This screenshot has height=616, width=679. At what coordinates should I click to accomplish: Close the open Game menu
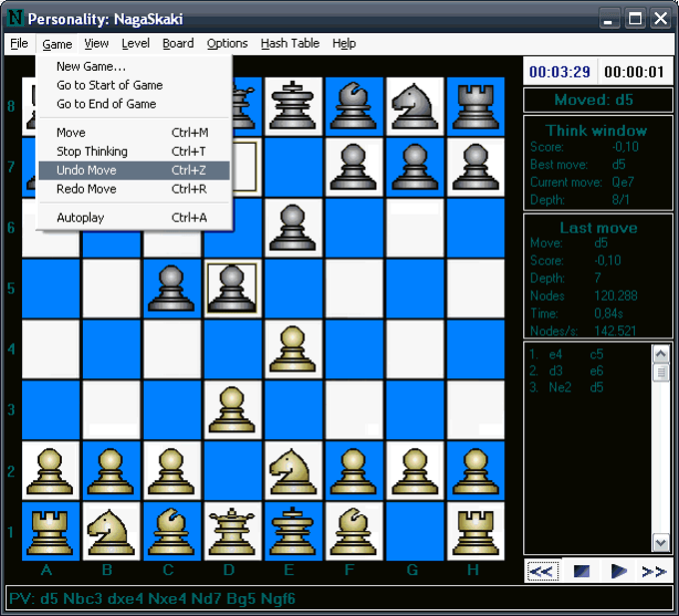pos(57,44)
